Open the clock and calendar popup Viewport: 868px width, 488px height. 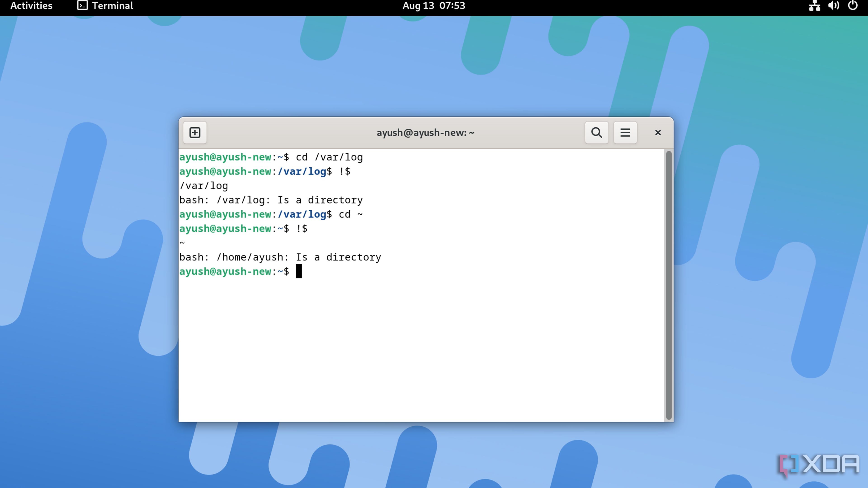click(x=434, y=6)
